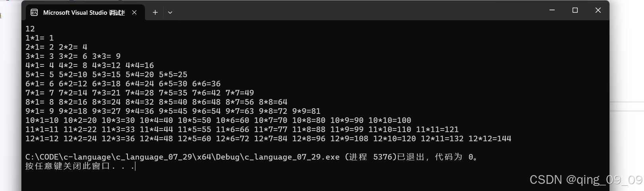Click the console icon on the terminal tab

(35, 12)
